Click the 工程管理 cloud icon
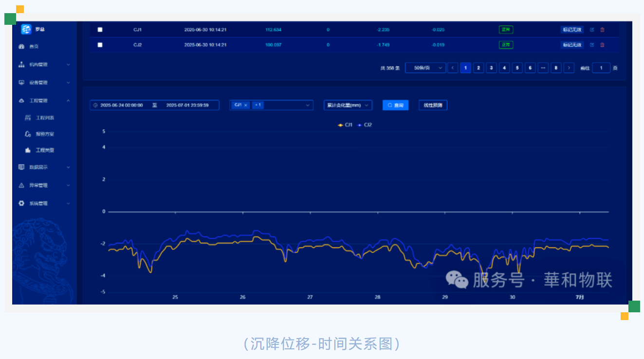 pos(21,101)
